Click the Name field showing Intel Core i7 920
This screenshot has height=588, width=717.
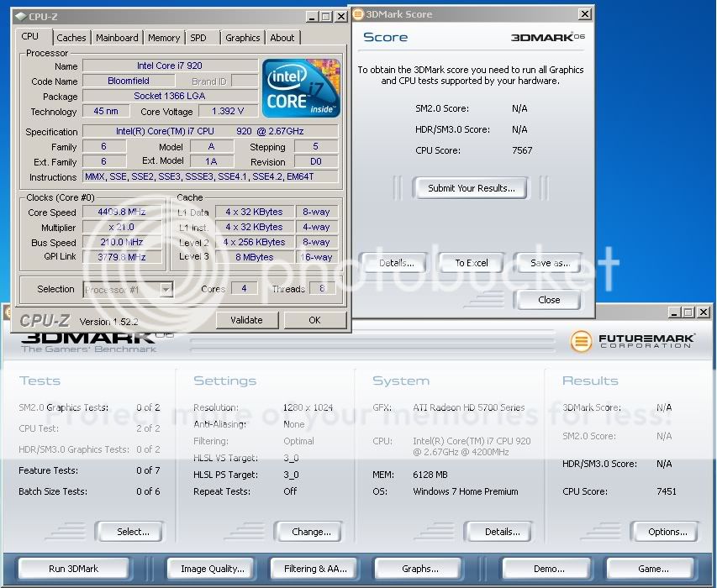point(170,66)
